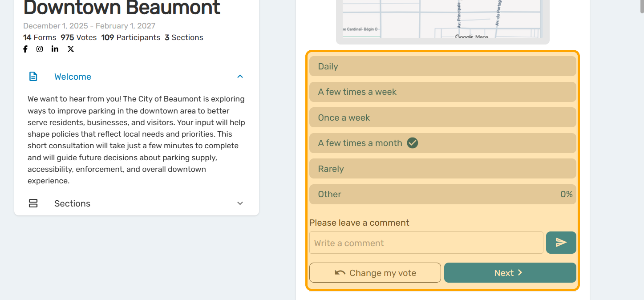The width and height of the screenshot is (644, 300).
Task: Open the X (Twitter) social icon
Action: (x=71, y=49)
